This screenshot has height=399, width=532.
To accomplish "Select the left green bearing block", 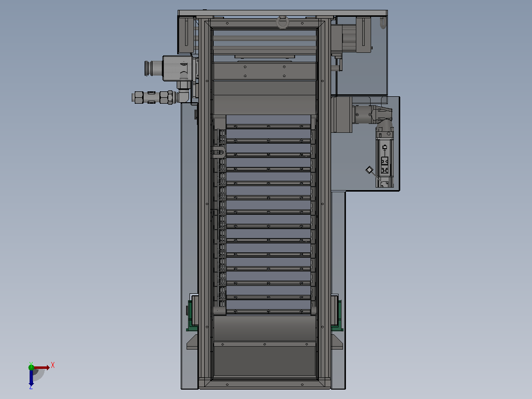I will pos(191,313).
